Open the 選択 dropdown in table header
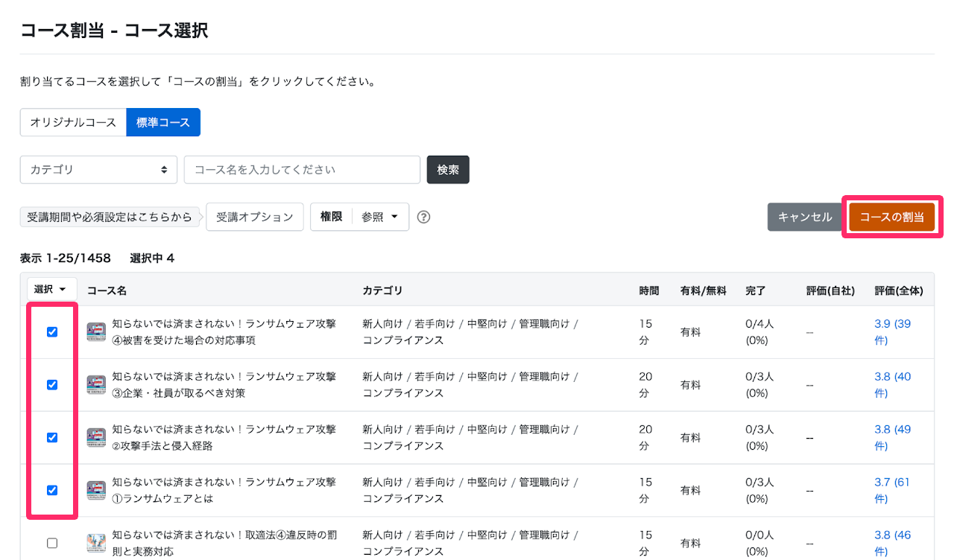 point(51,289)
